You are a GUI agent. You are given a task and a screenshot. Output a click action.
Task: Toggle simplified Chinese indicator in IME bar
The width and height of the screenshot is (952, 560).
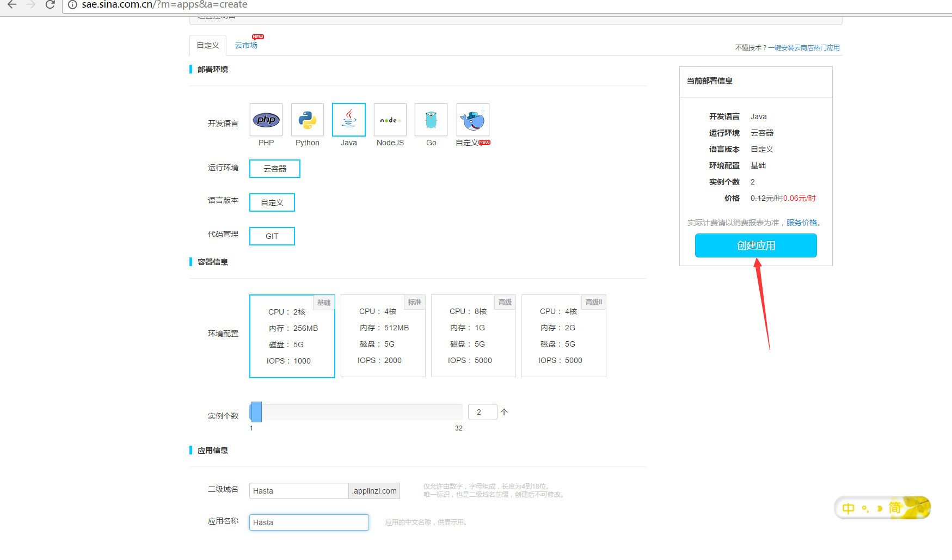click(x=895, y=508)
